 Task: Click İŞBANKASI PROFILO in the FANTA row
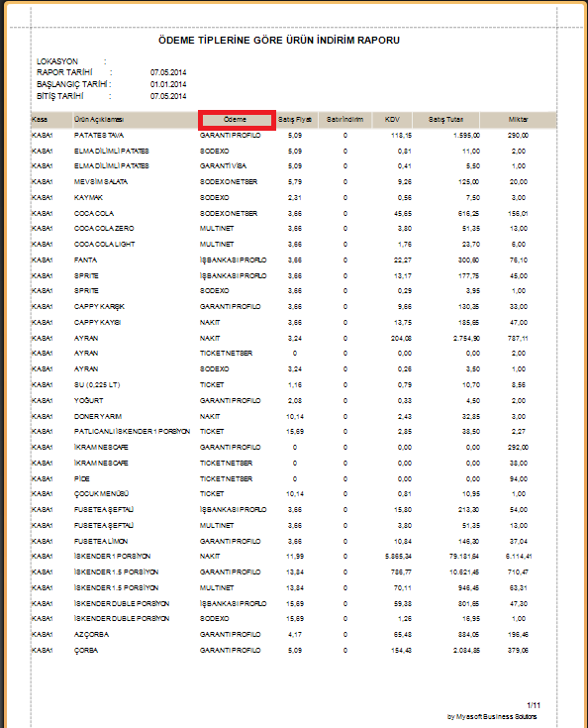pyautogui.click(x=233, y=260)
